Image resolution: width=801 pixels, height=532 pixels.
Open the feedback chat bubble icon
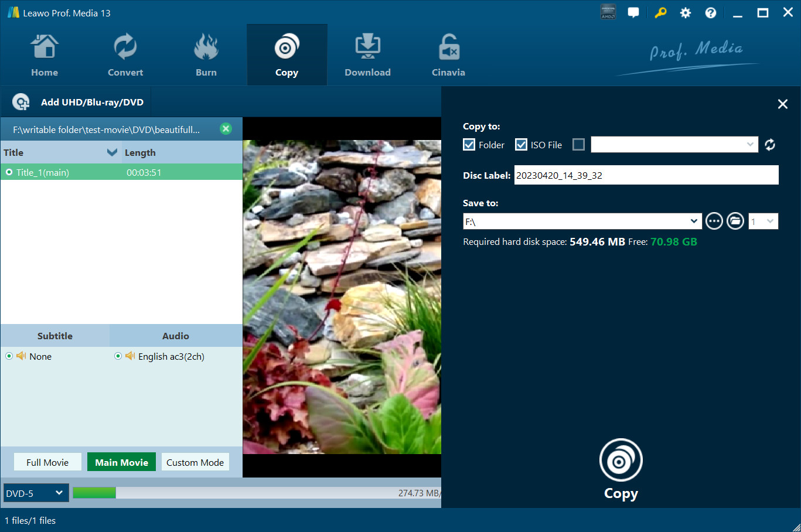pyautogui.click(x=633, y=13)
